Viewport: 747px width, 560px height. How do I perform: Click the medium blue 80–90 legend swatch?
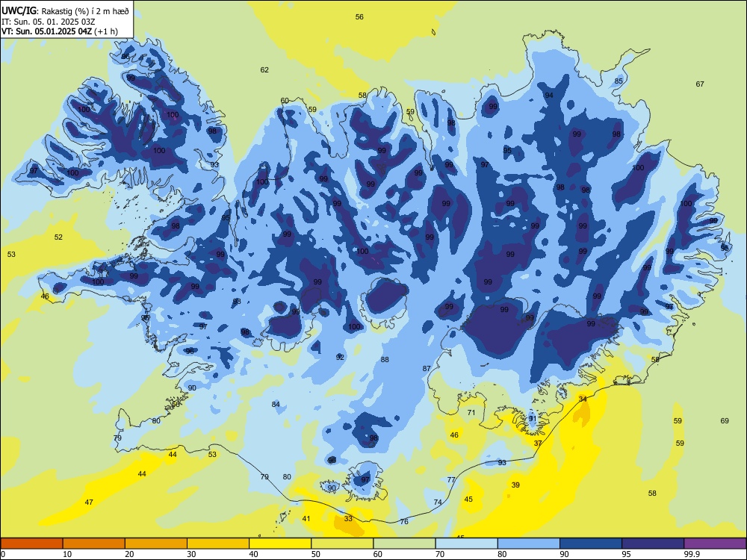coord(529,544)
